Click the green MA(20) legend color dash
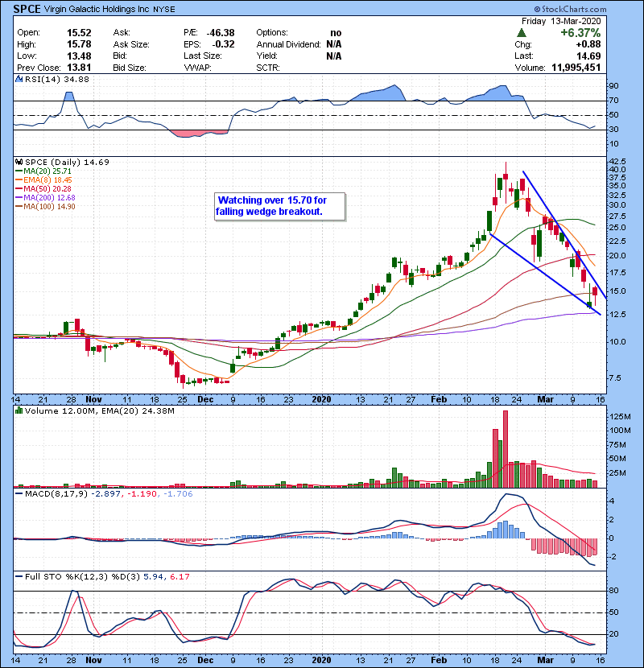This screenshot has width=644, height=668. [x=19, y=171]
